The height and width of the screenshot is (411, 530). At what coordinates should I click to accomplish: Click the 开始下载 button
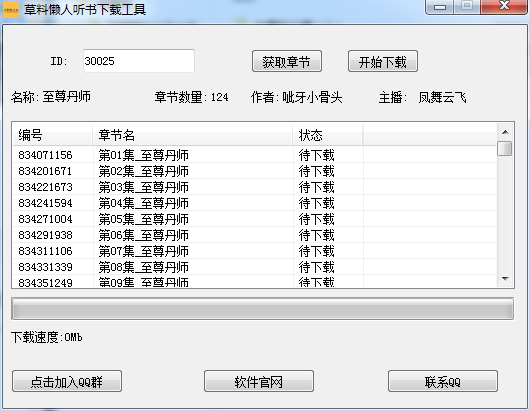[383, 62]
